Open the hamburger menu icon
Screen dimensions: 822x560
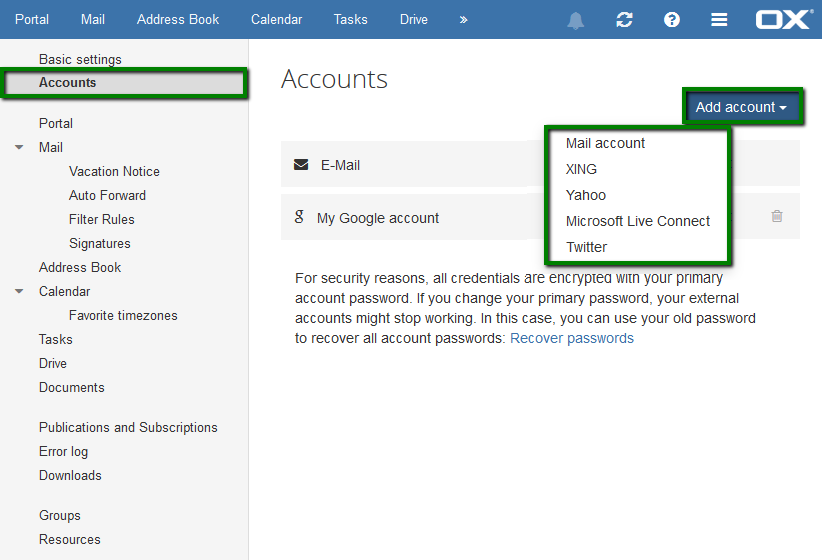[x=719, y=20]
